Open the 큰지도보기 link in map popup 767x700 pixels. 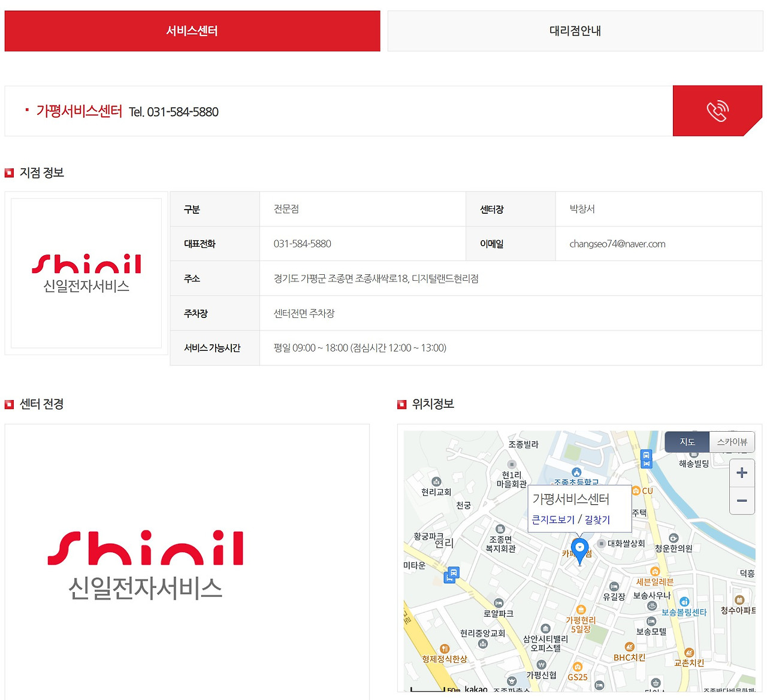coord(553,520)
